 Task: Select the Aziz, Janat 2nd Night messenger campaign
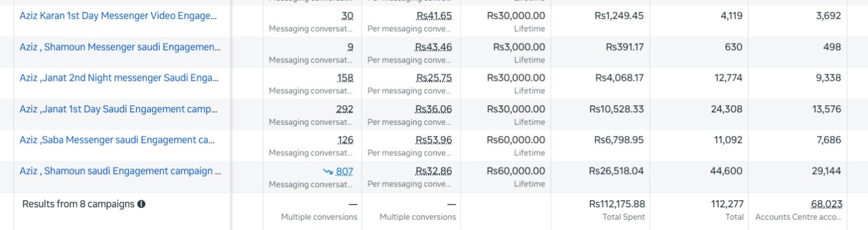[x=119, y=78]
